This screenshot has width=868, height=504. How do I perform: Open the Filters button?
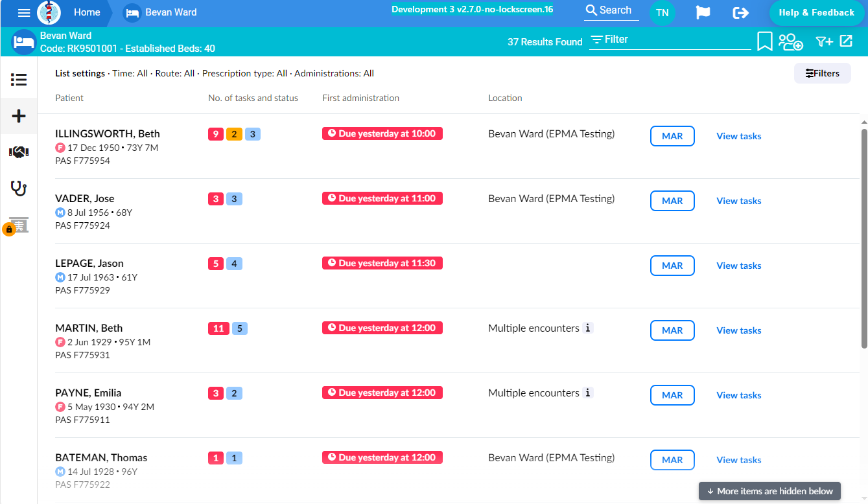822,73
